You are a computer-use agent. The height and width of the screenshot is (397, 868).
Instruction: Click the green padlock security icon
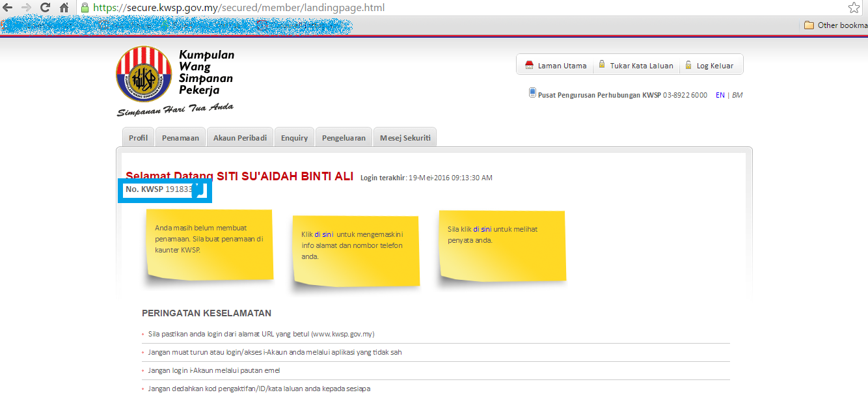point(85,8)
